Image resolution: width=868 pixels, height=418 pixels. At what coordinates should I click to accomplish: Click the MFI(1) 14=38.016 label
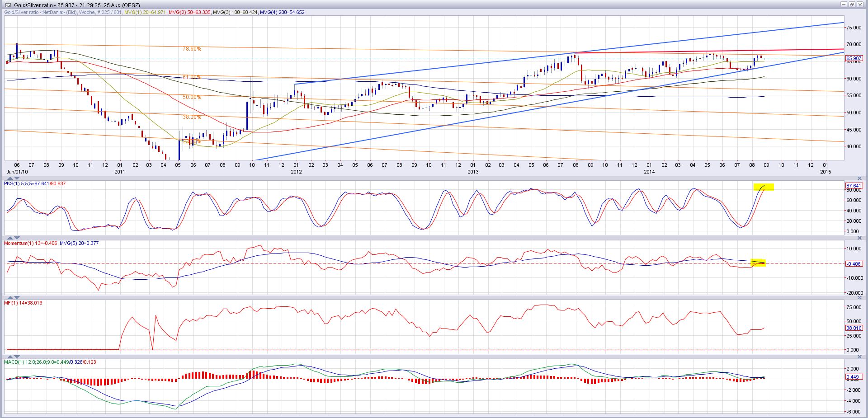(23, 303)
